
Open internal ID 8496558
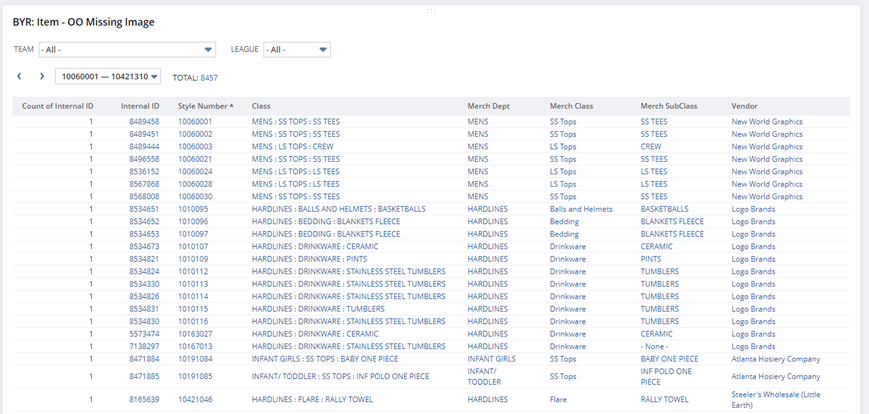(145, 159)
